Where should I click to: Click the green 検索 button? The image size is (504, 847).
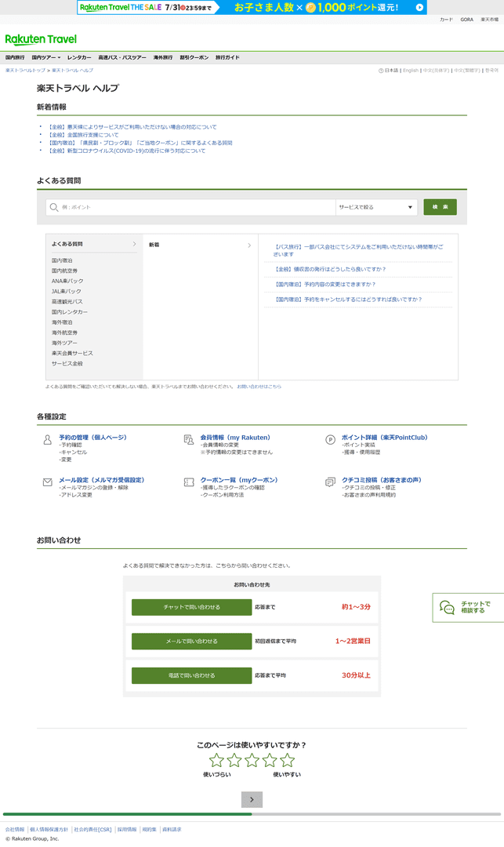pos(440,207)
